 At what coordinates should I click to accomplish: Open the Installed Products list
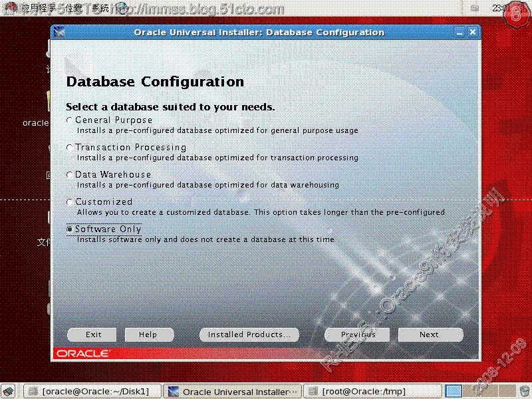[x=249, y=334]
